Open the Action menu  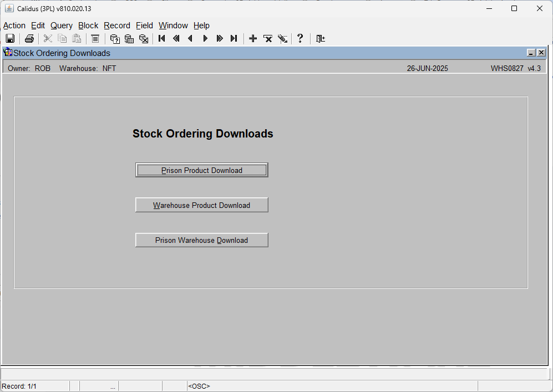pos(14,26)
